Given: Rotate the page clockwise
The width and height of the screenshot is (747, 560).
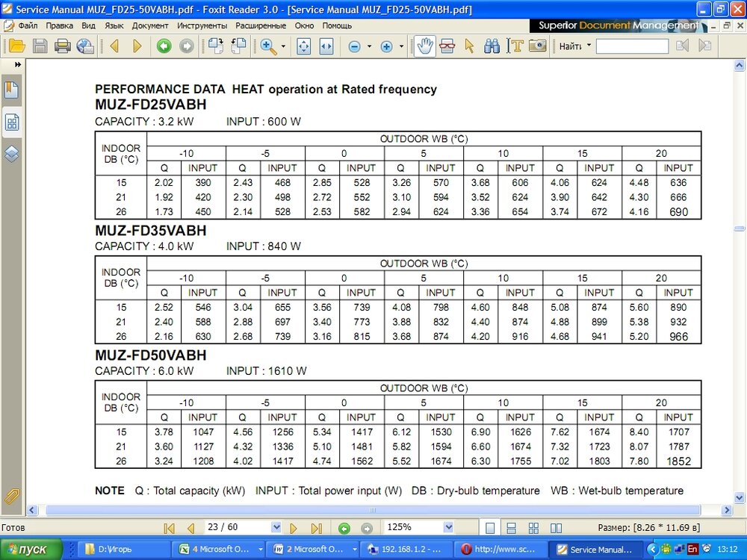Looking at the screenshot, I should (x=216, y=46).
